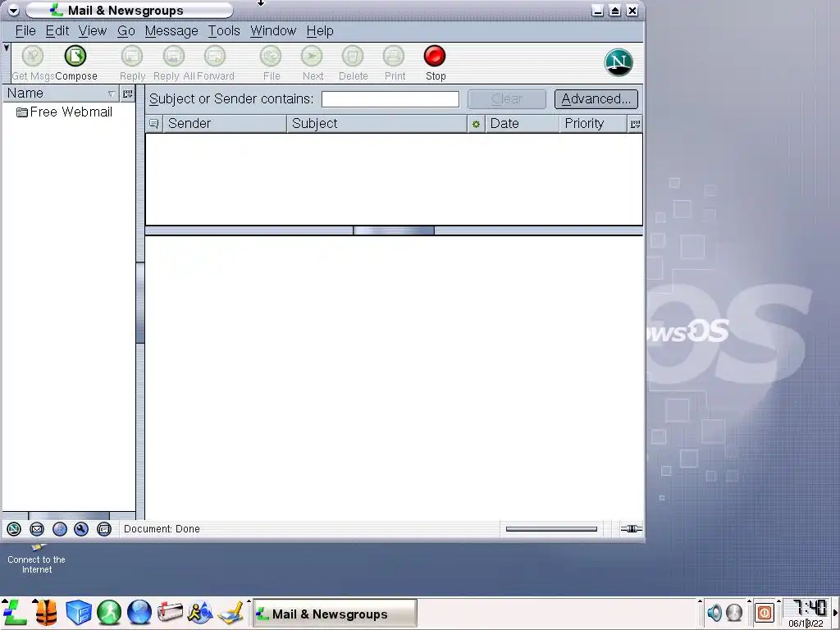Screen dimensions: 840x630
Task: Click the Clear search button
Action: point(507,99)
